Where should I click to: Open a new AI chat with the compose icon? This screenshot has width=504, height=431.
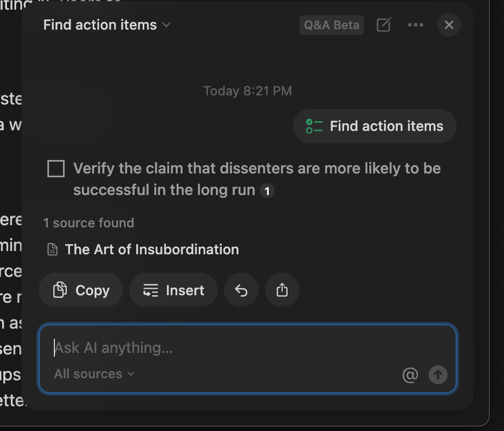click(383, 25)
